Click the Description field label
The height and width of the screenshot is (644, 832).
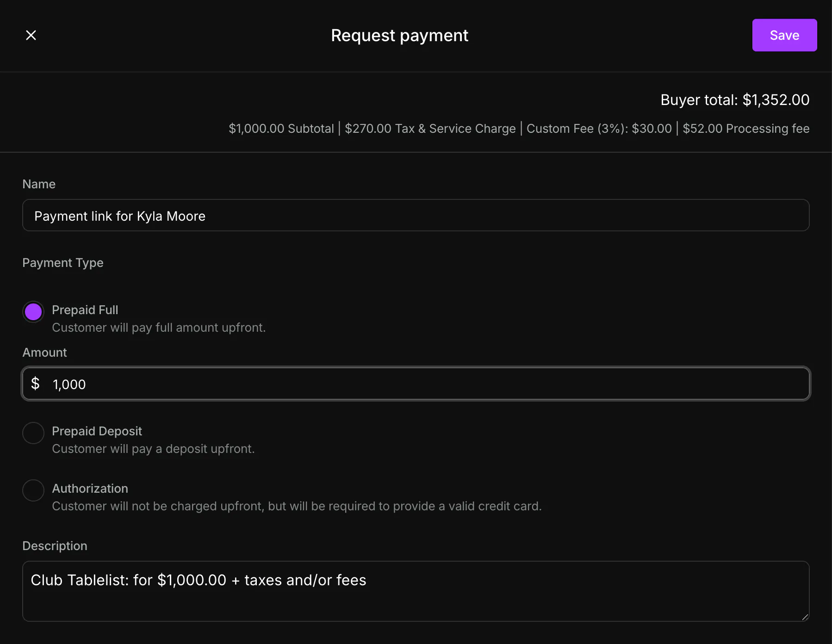coord(55,546)
